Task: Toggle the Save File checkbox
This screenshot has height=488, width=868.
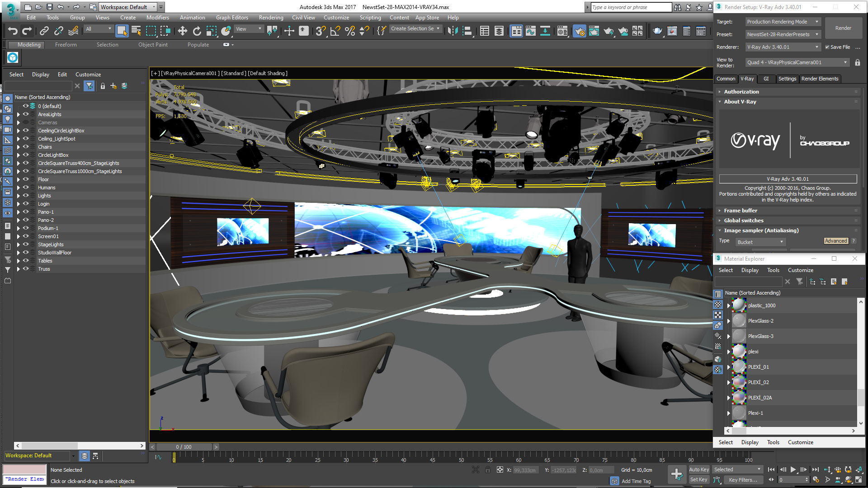Action: (827, 47)
